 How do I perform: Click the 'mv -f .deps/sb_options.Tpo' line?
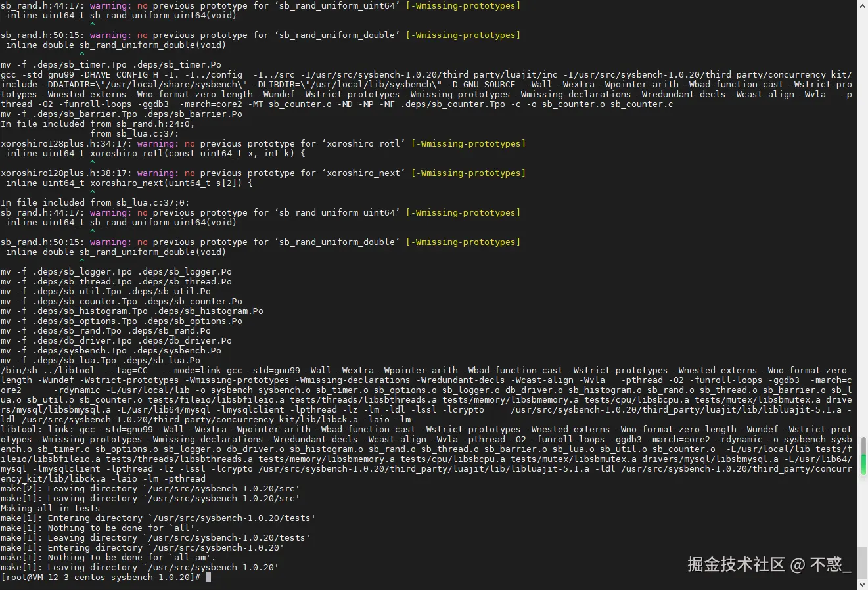coord(122,321)
